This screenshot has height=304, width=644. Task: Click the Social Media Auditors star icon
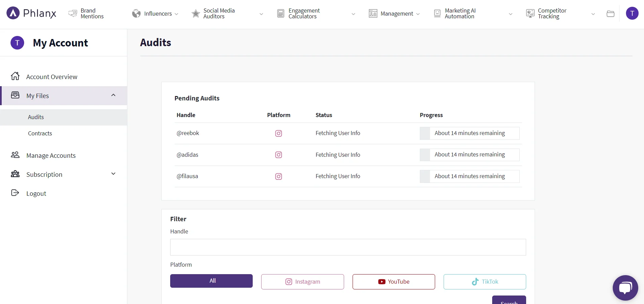(196, 14)
